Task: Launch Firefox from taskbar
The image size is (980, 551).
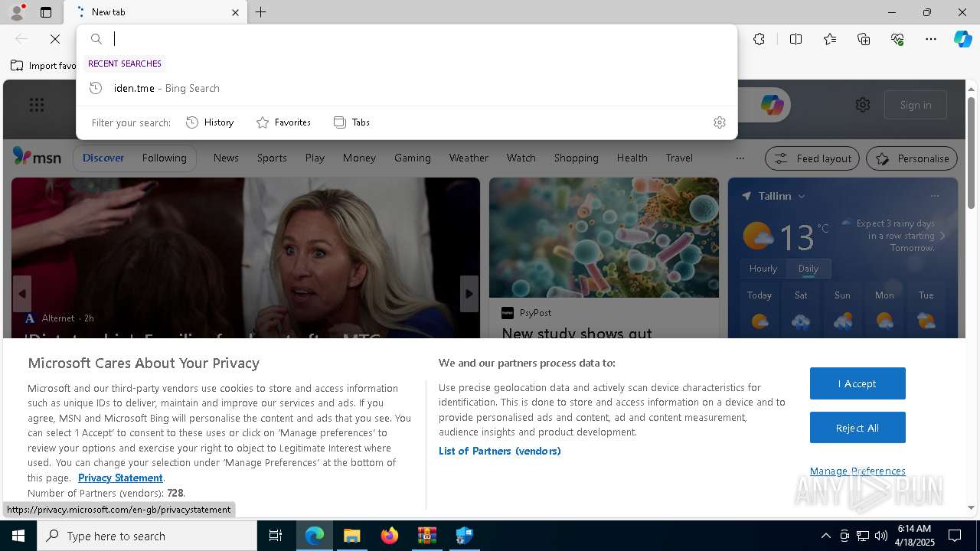Action: (390, 536)
